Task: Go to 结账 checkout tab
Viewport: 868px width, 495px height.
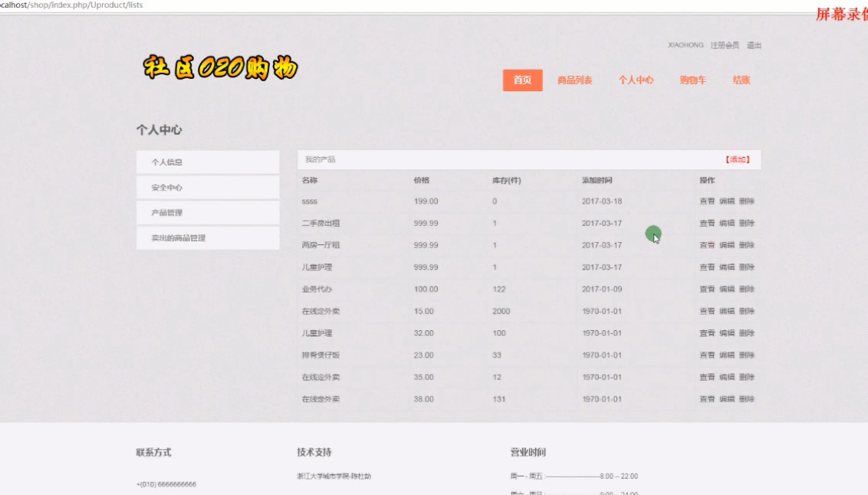Action: pos(741,80)
